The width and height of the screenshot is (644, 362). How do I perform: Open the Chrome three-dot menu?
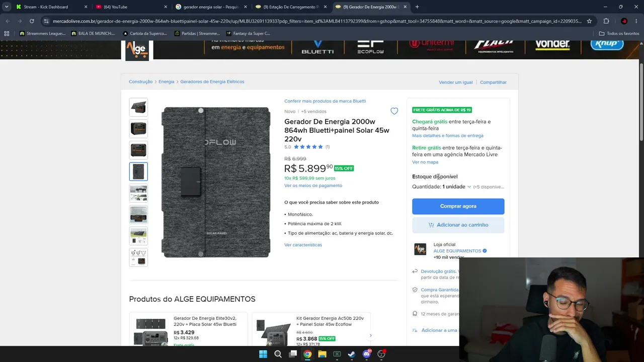pyautogui.click(x=637, y=21)
